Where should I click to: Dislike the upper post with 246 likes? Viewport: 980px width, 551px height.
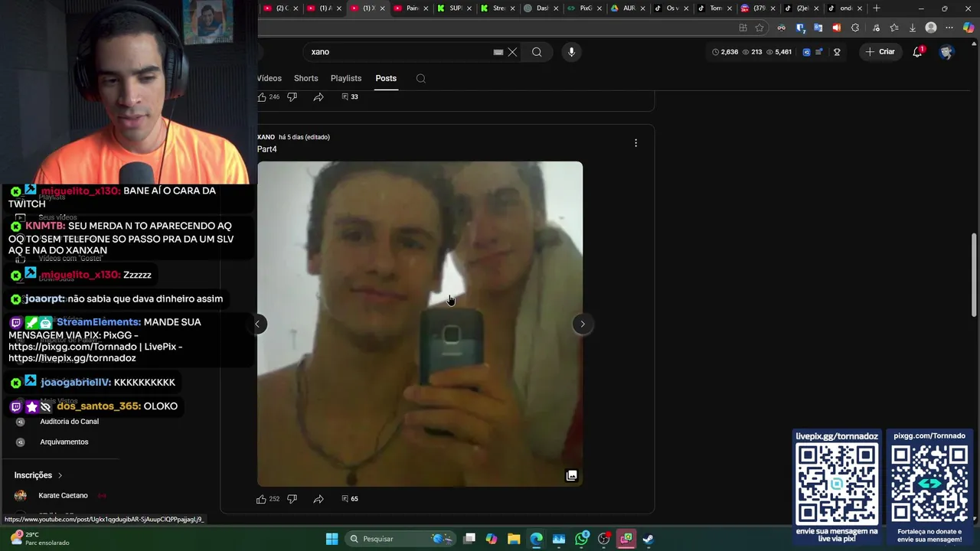(292, 97)
